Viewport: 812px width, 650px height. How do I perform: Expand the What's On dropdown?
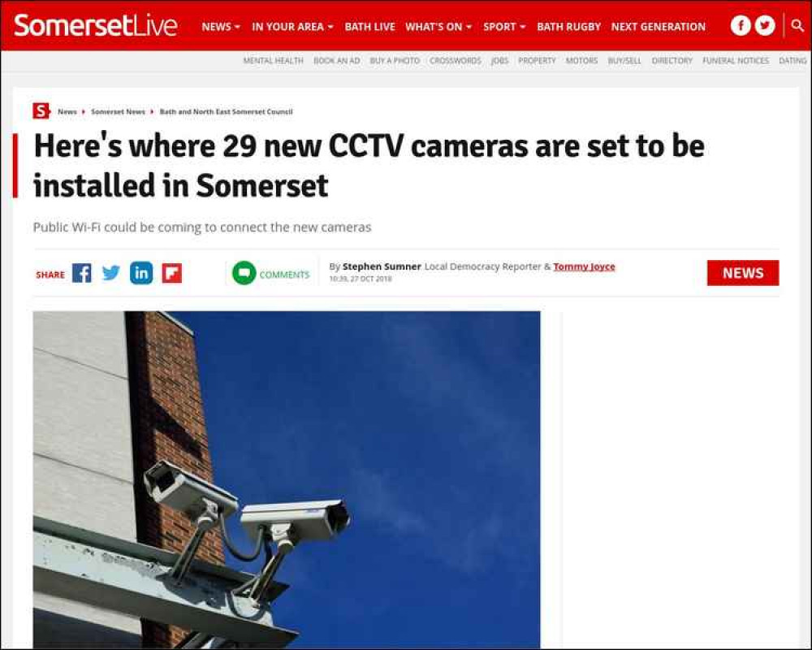tap(438, 27)
